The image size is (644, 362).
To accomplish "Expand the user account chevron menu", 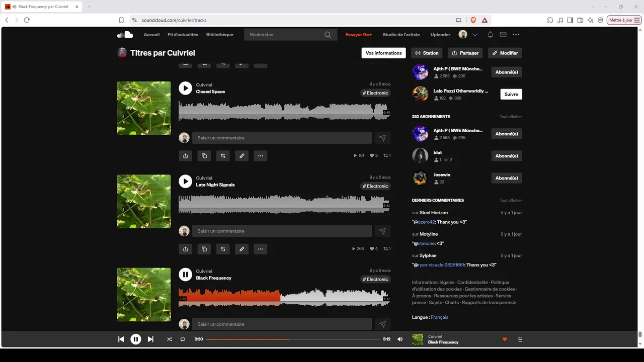I will (474, 35).
